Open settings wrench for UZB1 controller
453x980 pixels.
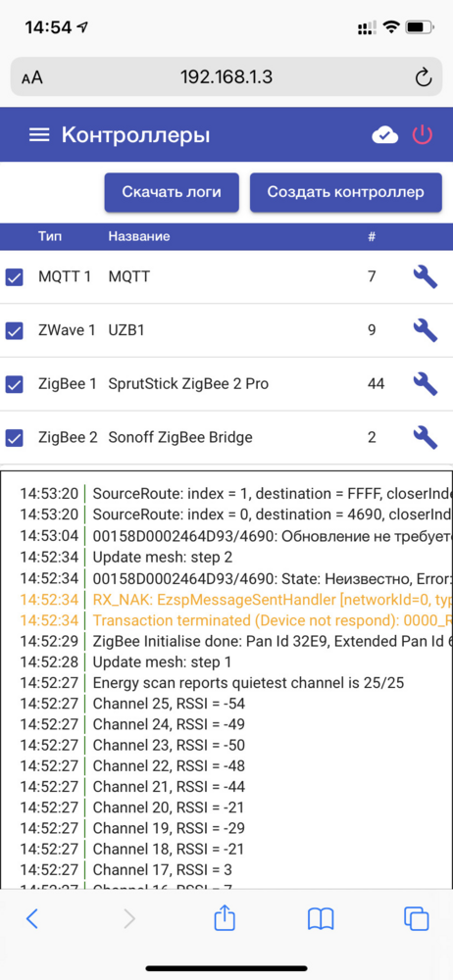pos(425,329)
